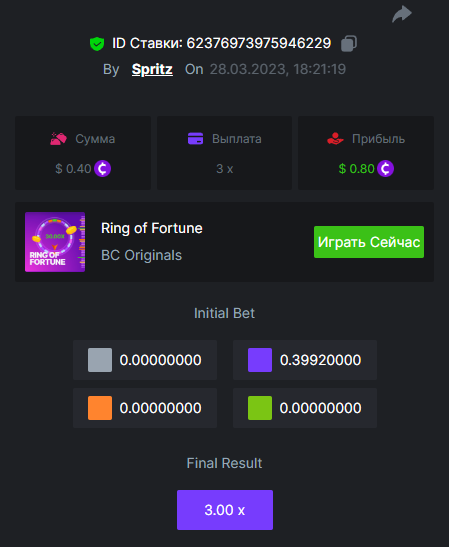Image resolution: width=449 pixels, height=547 pixels.
Task: Click the Играть Сейчас button
Action: 369,242
